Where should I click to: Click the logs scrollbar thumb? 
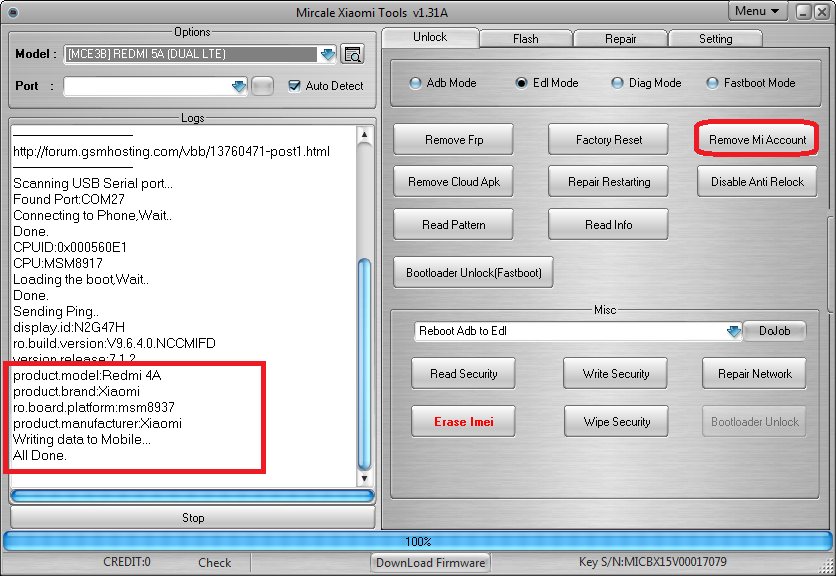(364, 365)
